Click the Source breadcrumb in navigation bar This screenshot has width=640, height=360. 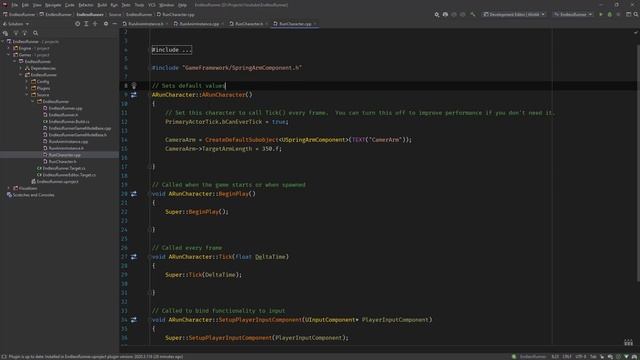click(x=115, y=14)
